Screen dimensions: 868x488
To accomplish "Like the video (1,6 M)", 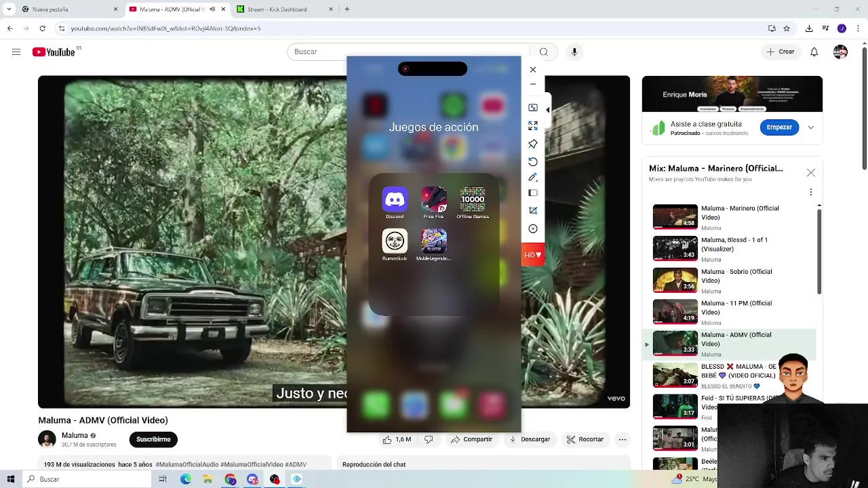I will click(397, 439).
